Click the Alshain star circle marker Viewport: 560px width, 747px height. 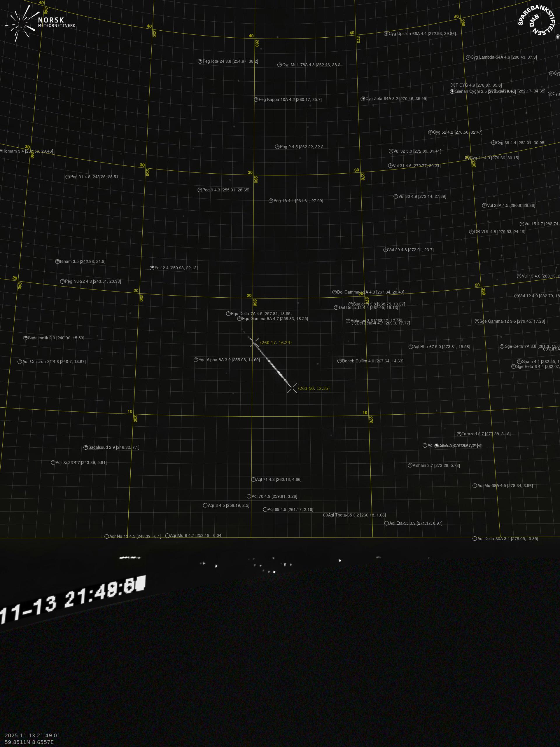tap(410, 465)
